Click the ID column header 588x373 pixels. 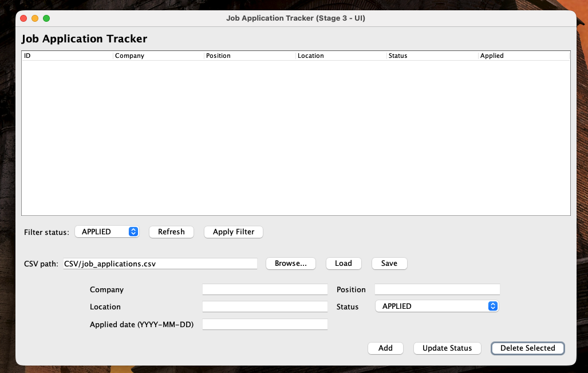[x=67, y=56]
